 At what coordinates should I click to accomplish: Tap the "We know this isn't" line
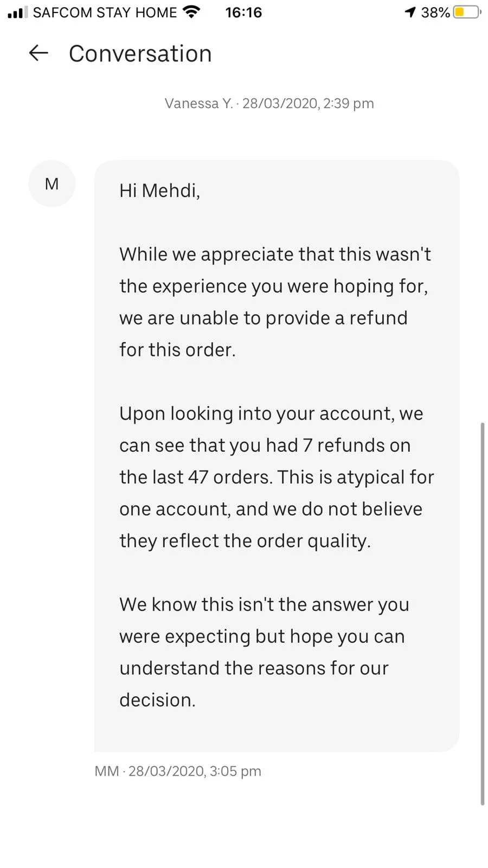[x=264, y=604]
